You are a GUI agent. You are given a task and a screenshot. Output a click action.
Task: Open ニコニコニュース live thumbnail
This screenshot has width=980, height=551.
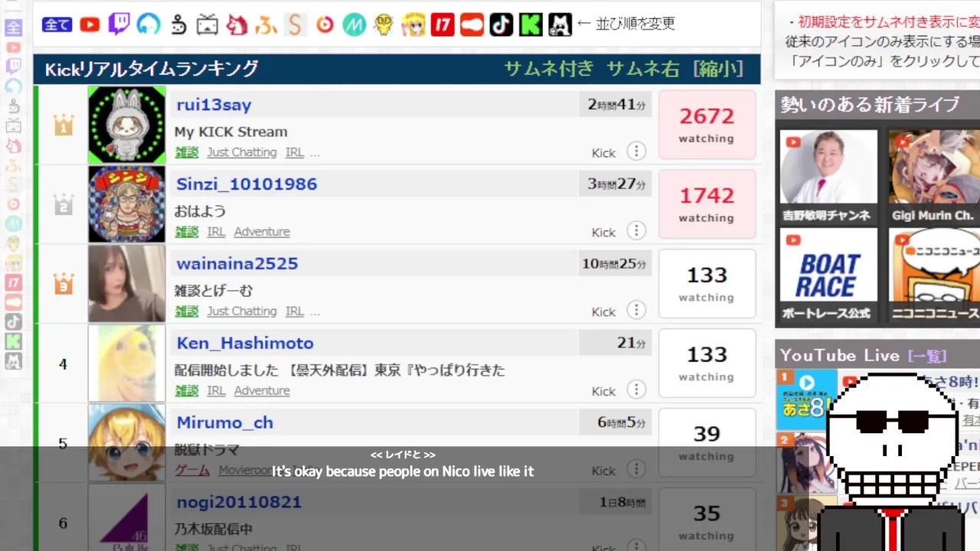click(934, 275)
